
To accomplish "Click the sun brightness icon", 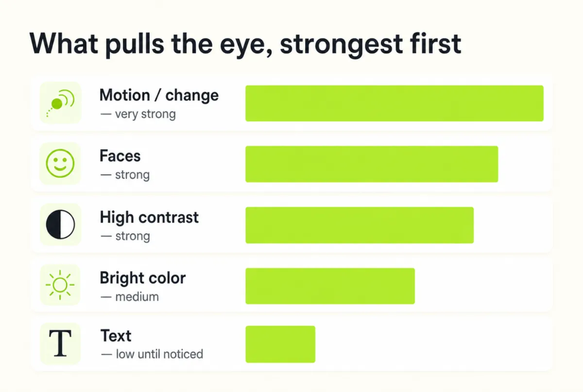I will tap(60, 285).
